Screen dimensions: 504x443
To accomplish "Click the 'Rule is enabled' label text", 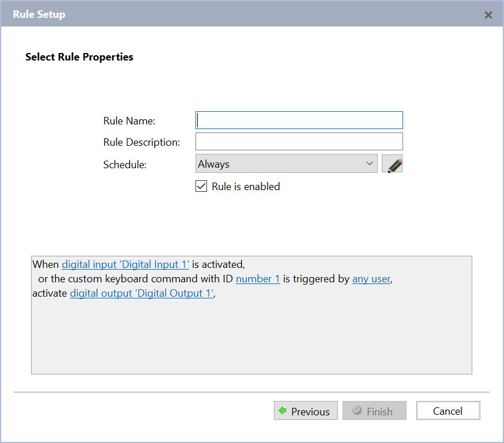I will 246,186.
